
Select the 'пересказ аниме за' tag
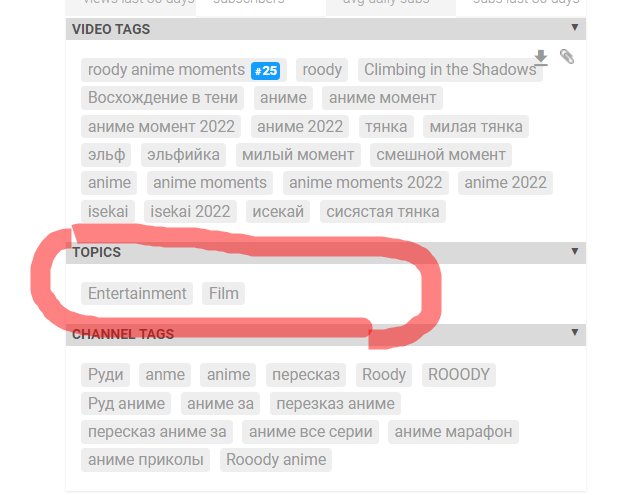click(157, 432)
